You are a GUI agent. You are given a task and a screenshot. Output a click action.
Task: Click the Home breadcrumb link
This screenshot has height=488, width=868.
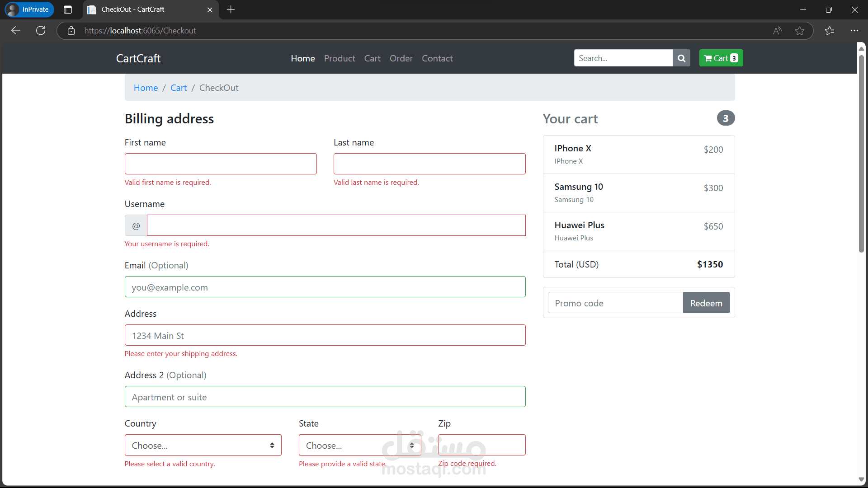tap(146, 88)
